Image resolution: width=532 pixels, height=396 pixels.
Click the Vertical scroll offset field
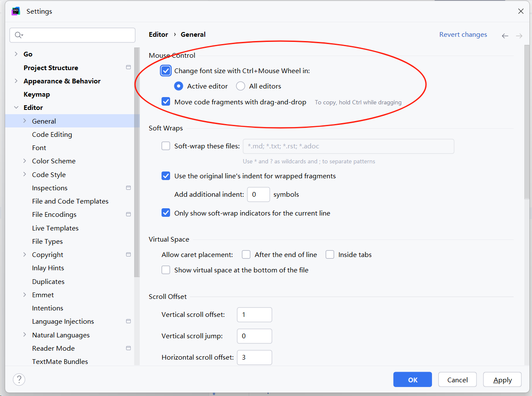[x=254, y=315]
